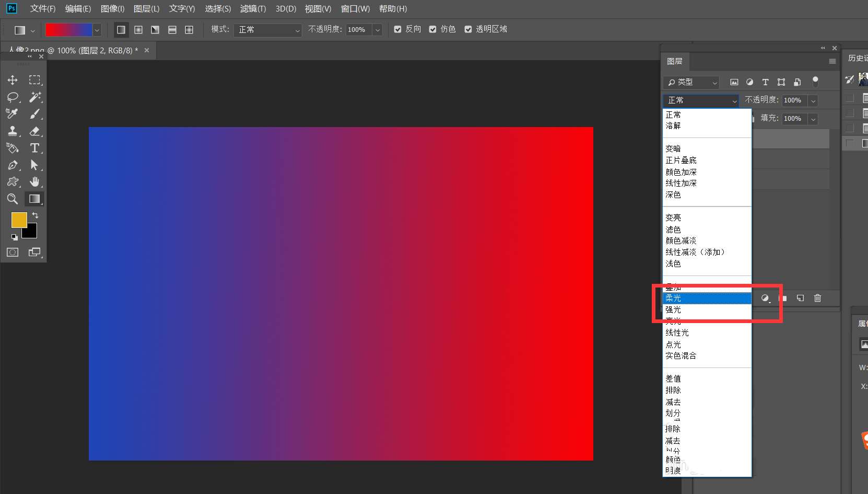This screenshot has width=868, height=494.
Task: Select the Move tool
Action: pyautogui.click(x=13, y=80)
